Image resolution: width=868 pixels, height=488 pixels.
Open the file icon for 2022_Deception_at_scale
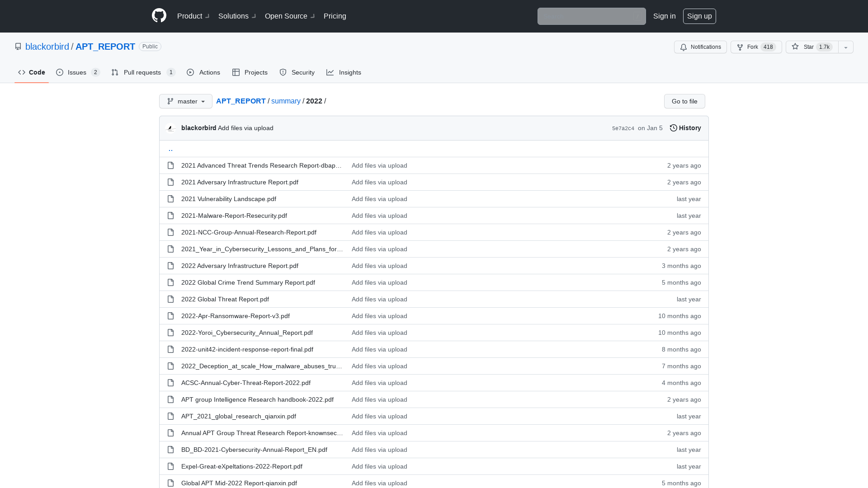pos(170,366)
